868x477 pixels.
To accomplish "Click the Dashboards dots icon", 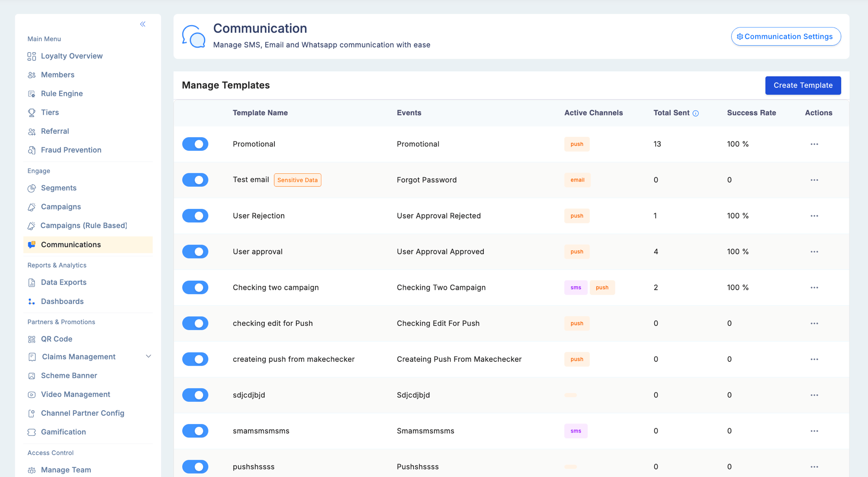I will 32,301.
